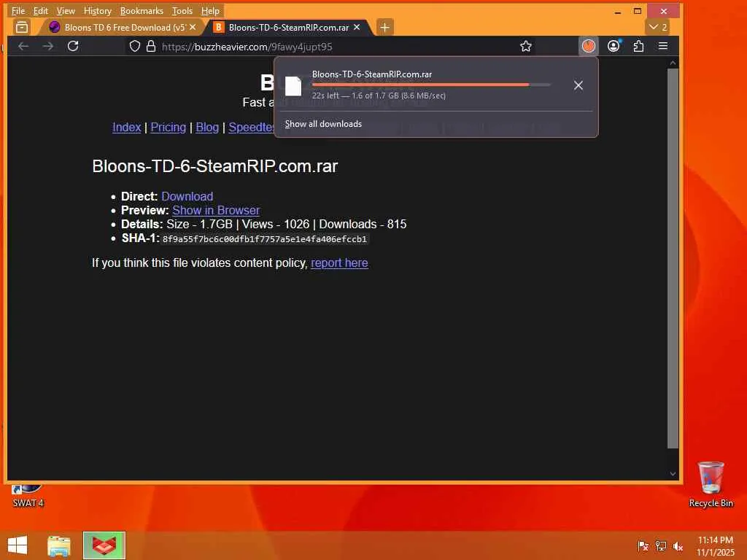Screen dimensions: 747x560
Task: Click the downloading file's document icon
Action: (x=293, y=86)
